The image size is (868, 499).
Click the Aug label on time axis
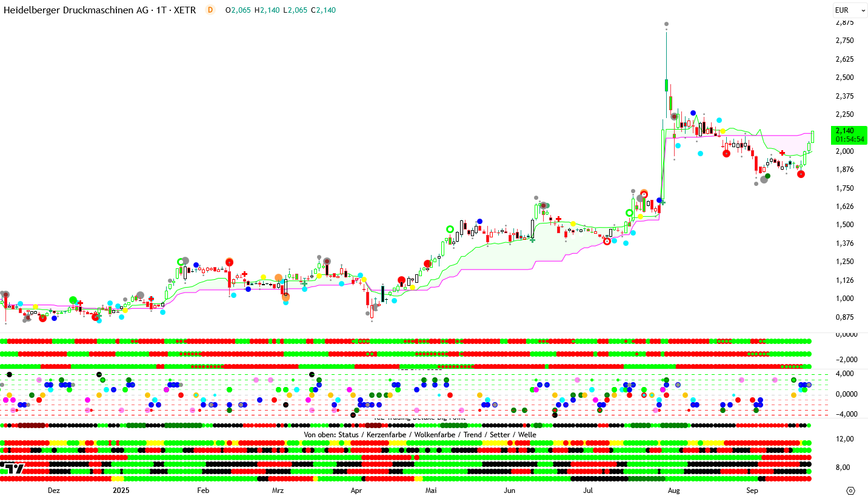[673, 491]
